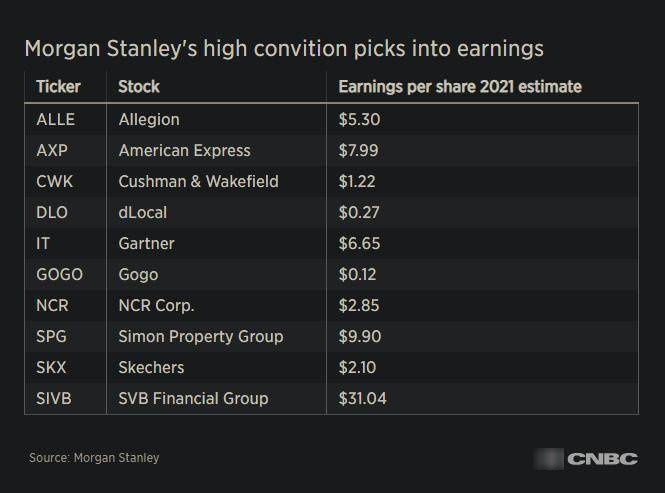Select the AXP ticker cell
Viewport: 665px width, 493px height.
tap(52, 150)
